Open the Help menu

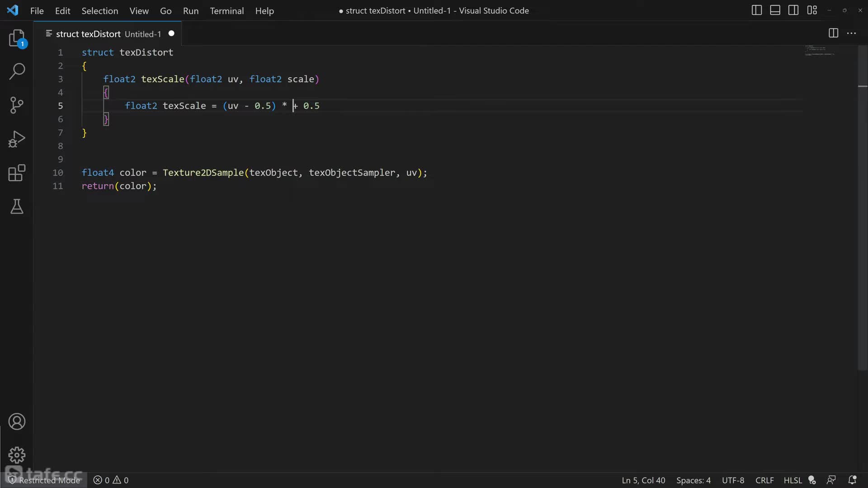264,10
